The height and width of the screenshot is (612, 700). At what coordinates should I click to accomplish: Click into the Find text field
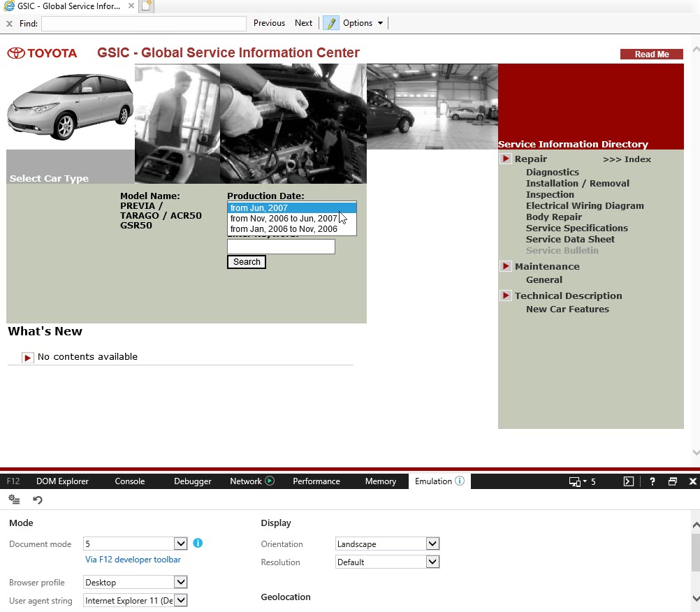[x=143, y=23]
